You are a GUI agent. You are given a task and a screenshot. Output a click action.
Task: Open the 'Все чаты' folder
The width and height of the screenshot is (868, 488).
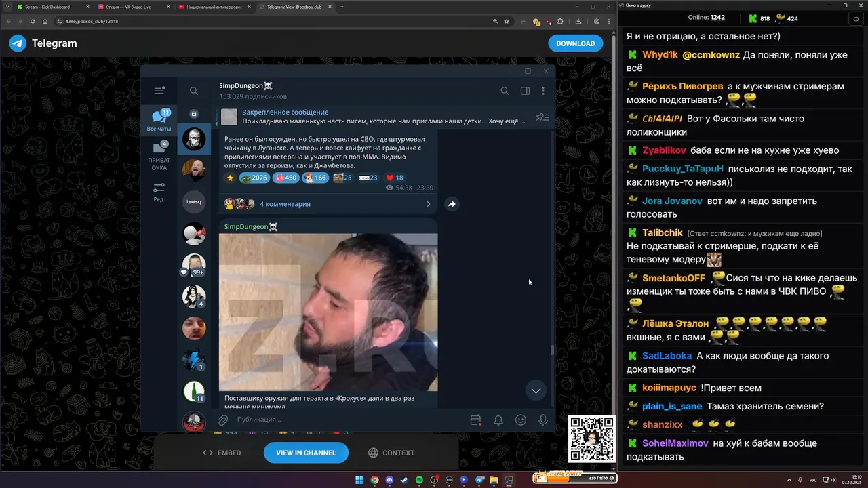[159, 120]
